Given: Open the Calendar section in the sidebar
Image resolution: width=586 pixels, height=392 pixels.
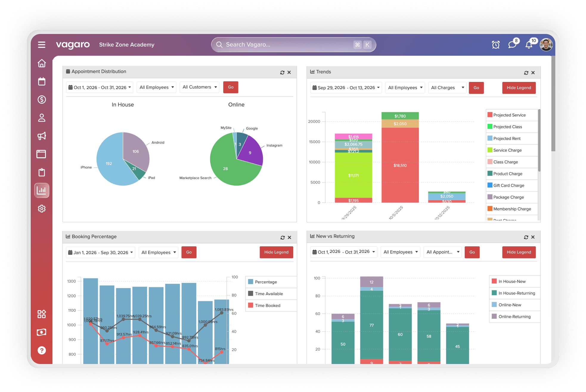Looking at the screenshot, I should [x=42, y=81].
